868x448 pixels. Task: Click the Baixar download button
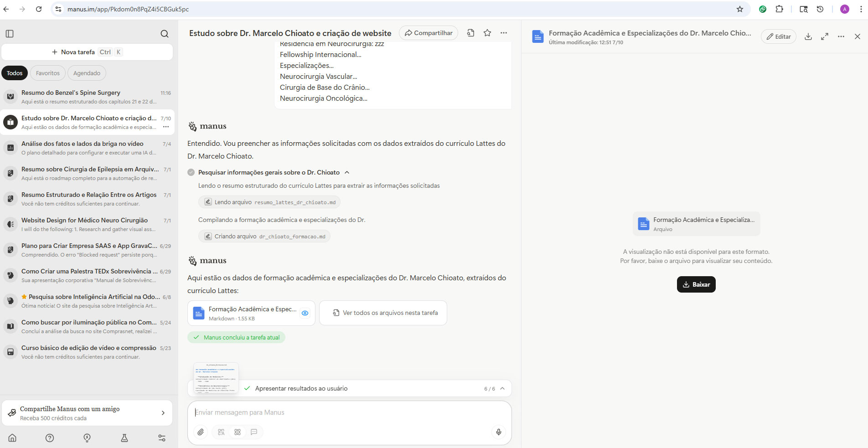pos(696,284)
